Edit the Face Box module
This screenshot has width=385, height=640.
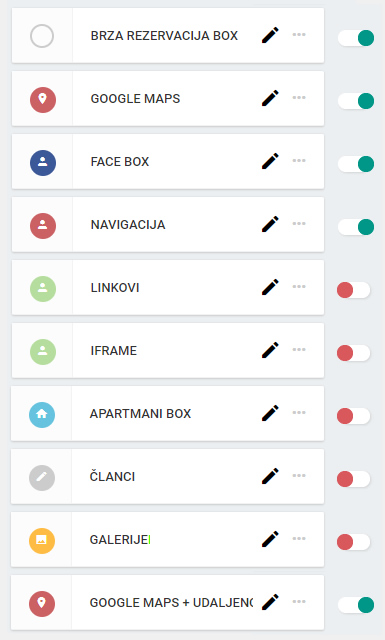pos(270,161)
